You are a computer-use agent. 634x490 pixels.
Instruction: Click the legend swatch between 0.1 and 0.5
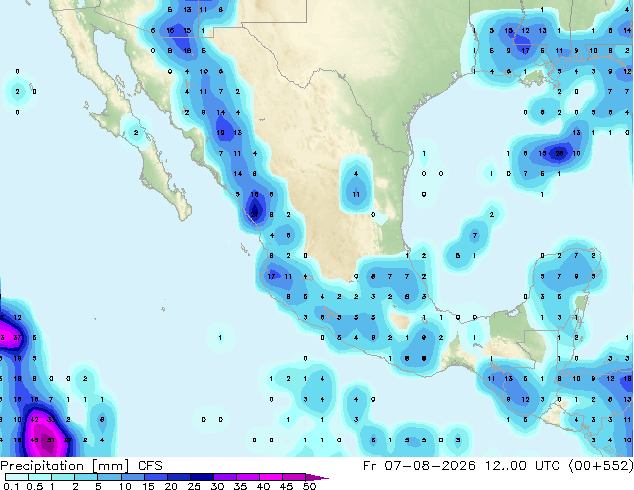click(17, 477)
